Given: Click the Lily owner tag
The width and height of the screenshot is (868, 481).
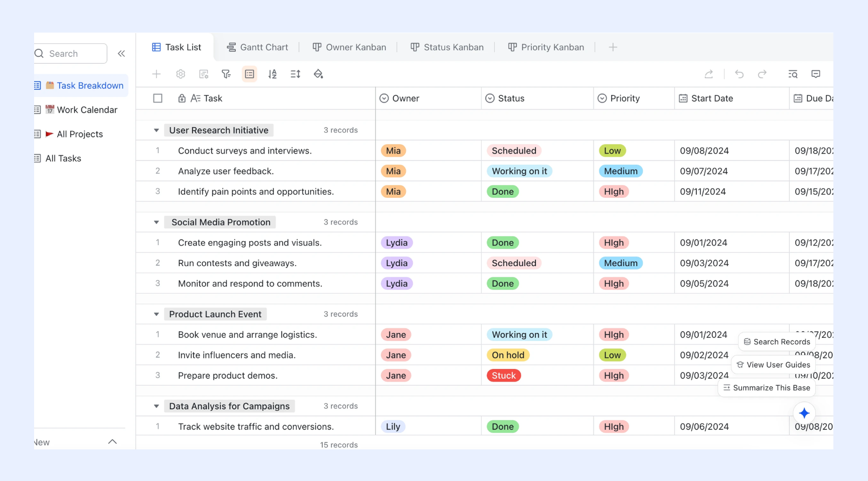Looking at the screenshot, I should [x=393, y=427].
